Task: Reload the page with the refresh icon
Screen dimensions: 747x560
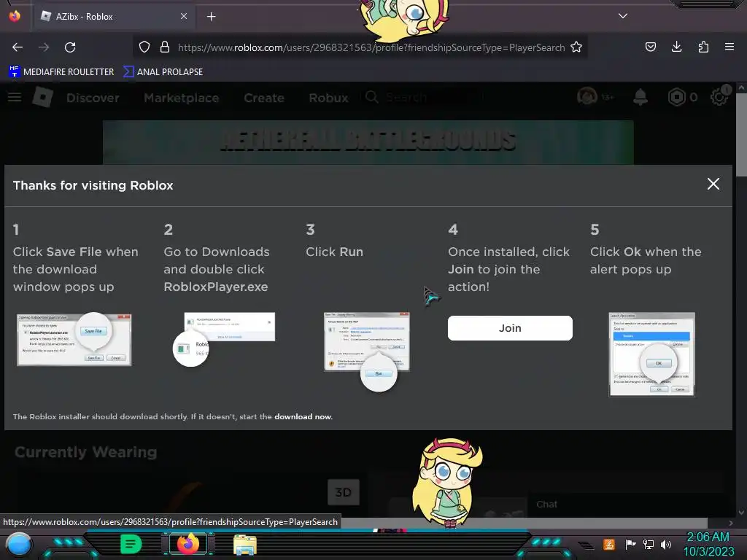Action: [x=70, y=47]
